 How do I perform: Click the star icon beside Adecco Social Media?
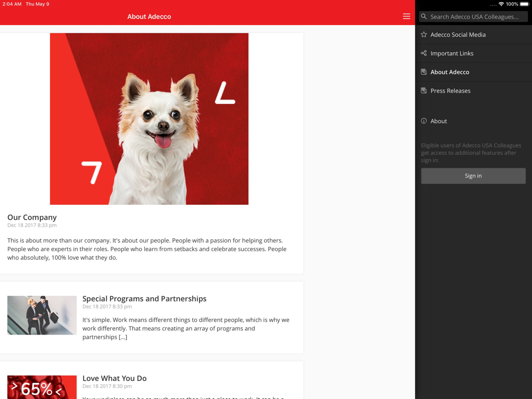pyautogui.click(x=424, y=34)
